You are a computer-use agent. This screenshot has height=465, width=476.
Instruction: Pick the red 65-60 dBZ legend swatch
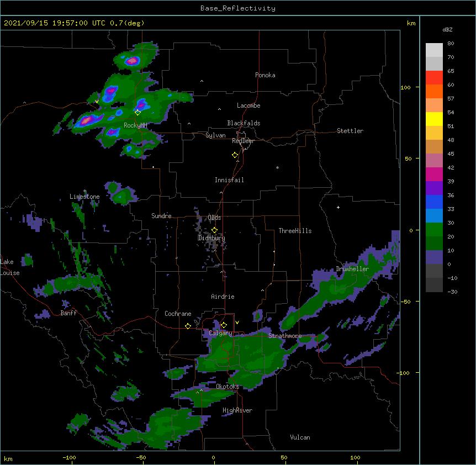click(434, 78)
